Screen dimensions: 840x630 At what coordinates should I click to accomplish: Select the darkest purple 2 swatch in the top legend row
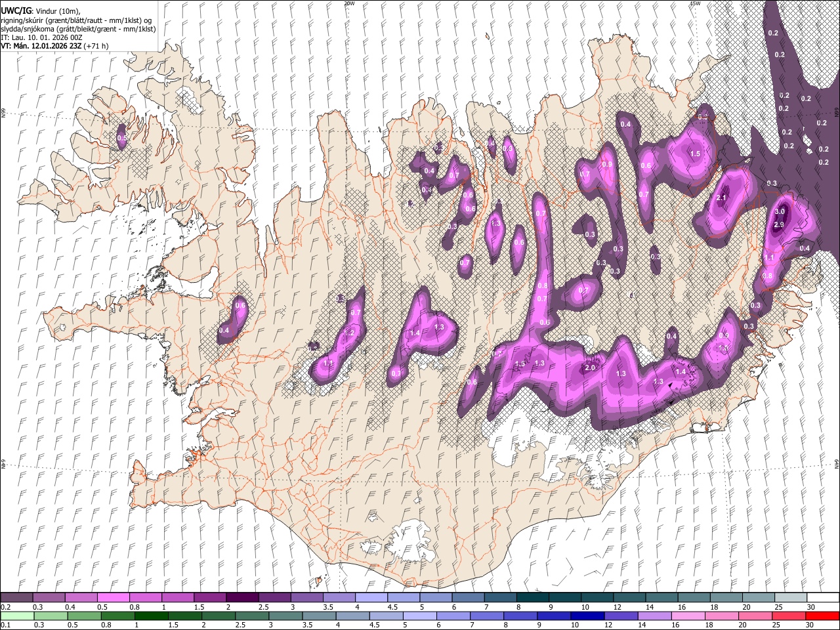click(x=242, y=597)
